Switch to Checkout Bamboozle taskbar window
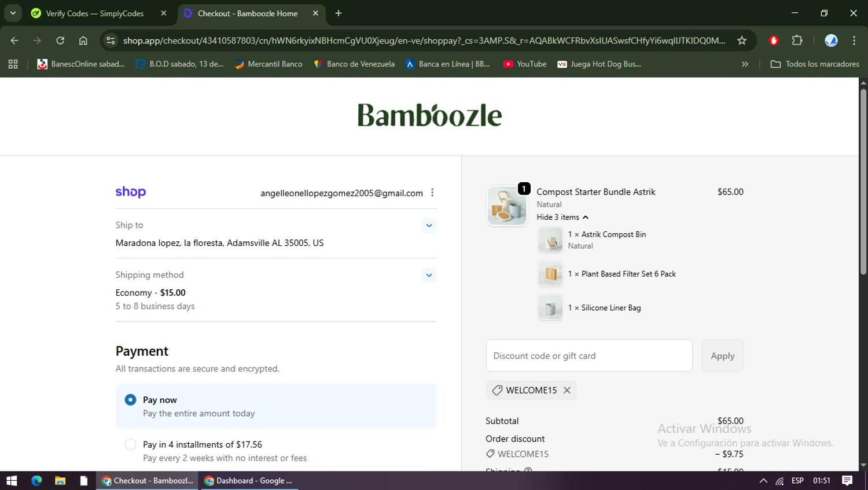Image resolution: width=868 pixels, height=490 pixels. [147, 481]
